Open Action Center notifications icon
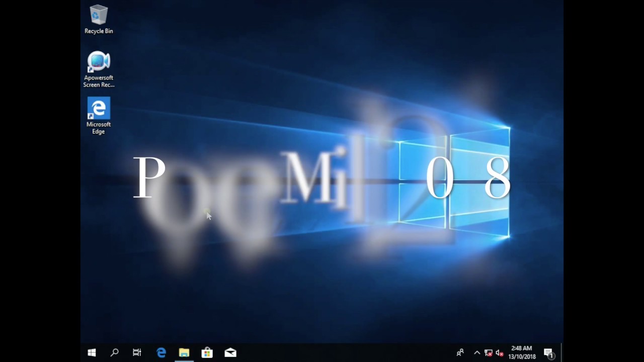This screenshot has width=644, height=362. point(549,353)
